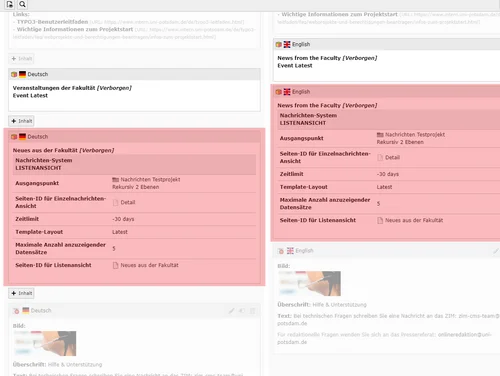
Task: Click the Ausgangspunkt label in the Deutsch element
Action: [37, 183]
